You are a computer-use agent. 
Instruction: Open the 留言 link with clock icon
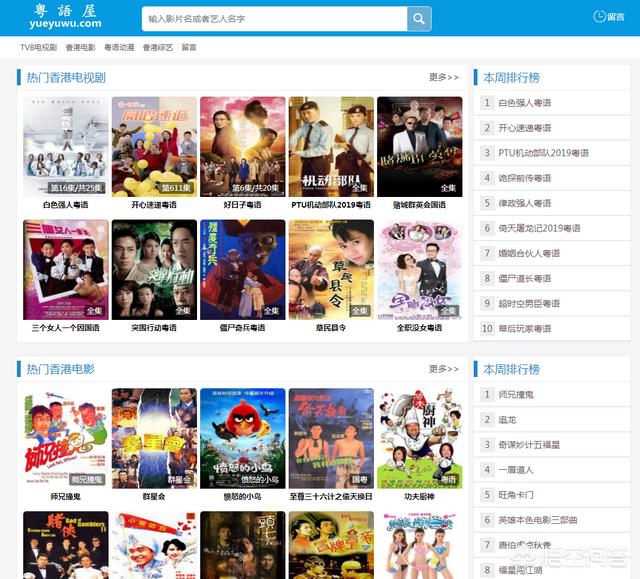(x=609, y=17)
